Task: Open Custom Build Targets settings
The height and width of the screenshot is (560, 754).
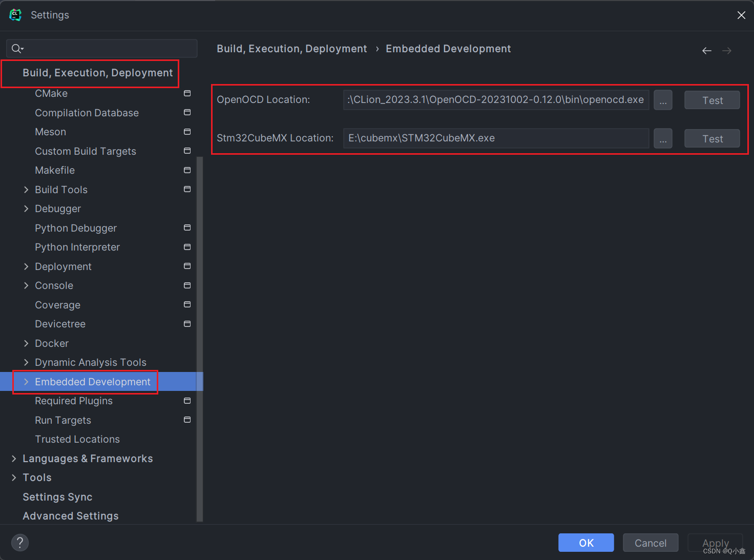Action: coord(86,151)
